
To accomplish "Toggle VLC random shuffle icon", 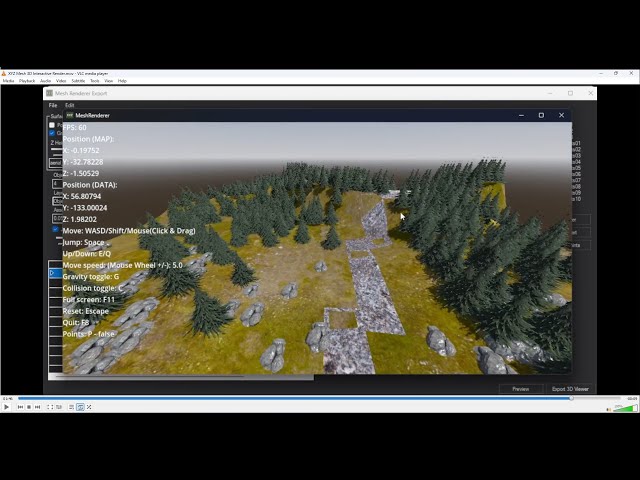I will point(89,407).
